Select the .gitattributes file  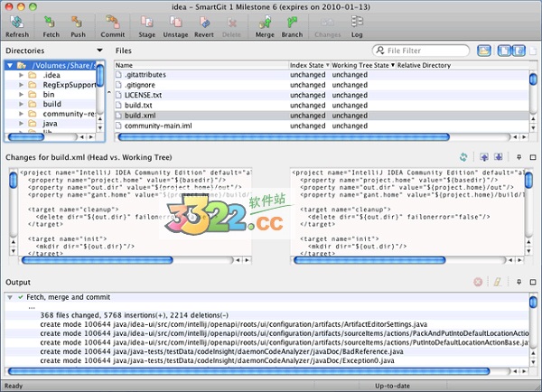coord(322,75)
